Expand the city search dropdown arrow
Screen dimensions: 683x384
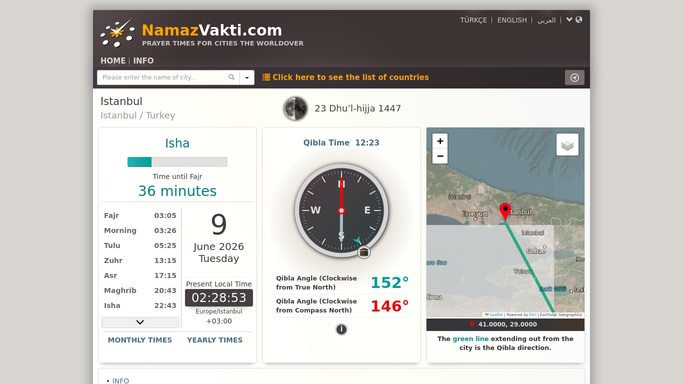[247, 77]
